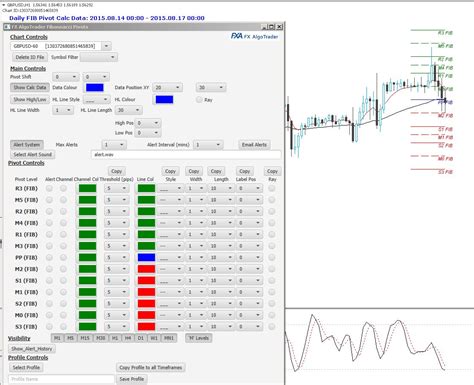
Task: Toggle W1 timeframe visibility button
Action: (154, 338)
